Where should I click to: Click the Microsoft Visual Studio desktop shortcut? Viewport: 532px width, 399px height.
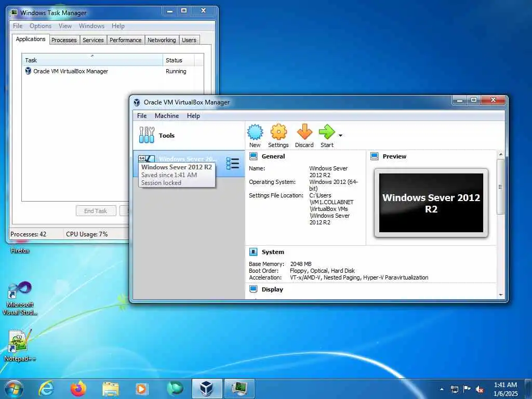click(20, 299)
